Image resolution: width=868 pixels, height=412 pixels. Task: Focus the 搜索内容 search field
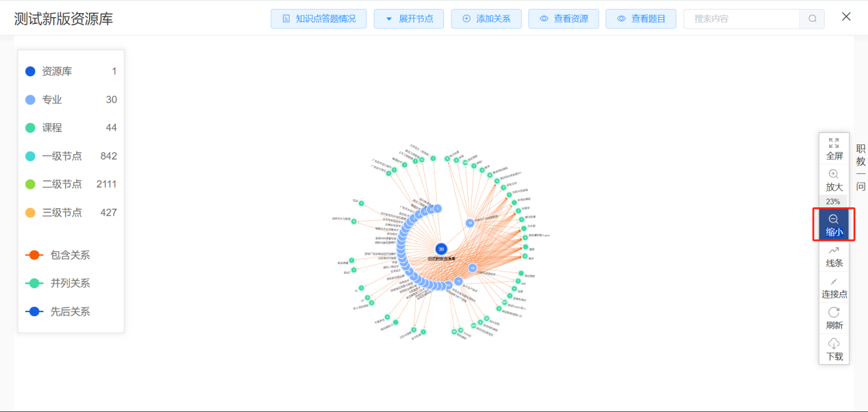(741, 19)
